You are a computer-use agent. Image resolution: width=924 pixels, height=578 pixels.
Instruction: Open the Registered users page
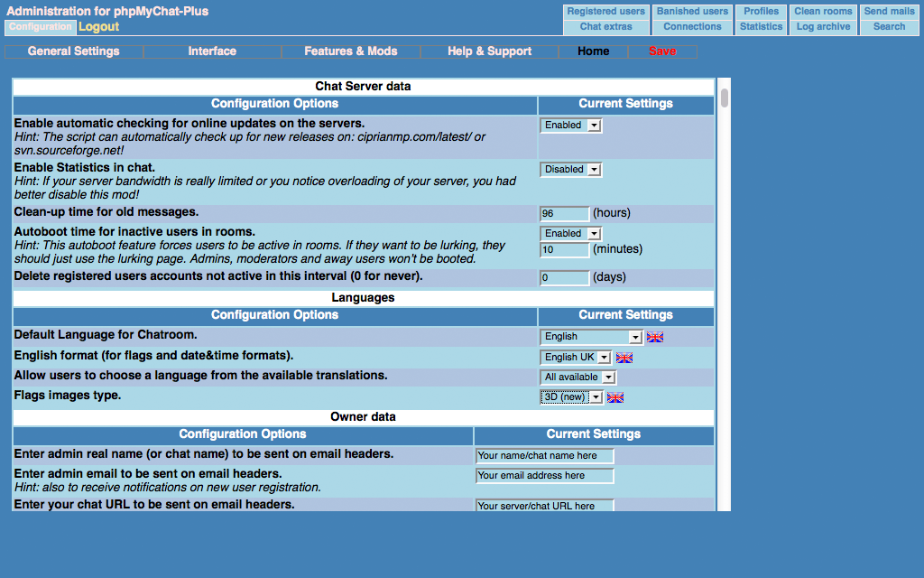click(605, 12)
